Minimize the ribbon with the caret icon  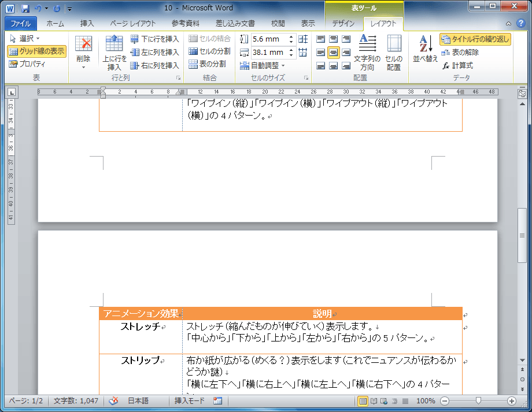[x=508, y=23]
